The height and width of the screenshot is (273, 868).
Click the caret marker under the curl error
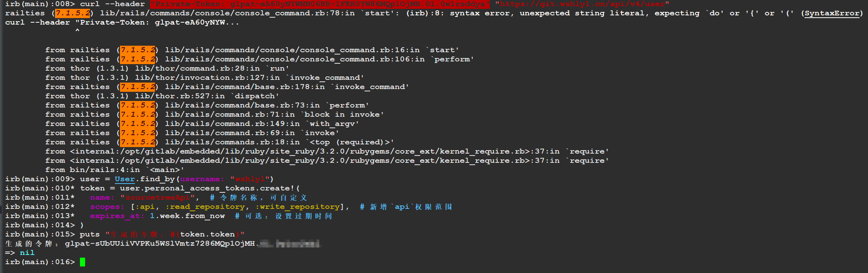(x=77, y=31)
